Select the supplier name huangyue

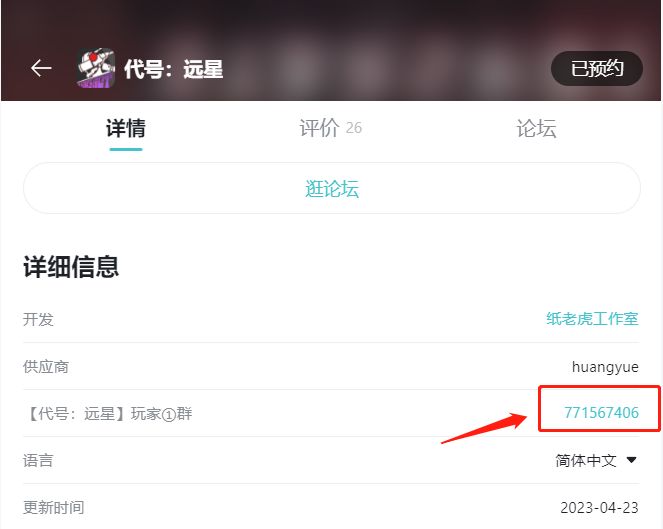point(605,367)
